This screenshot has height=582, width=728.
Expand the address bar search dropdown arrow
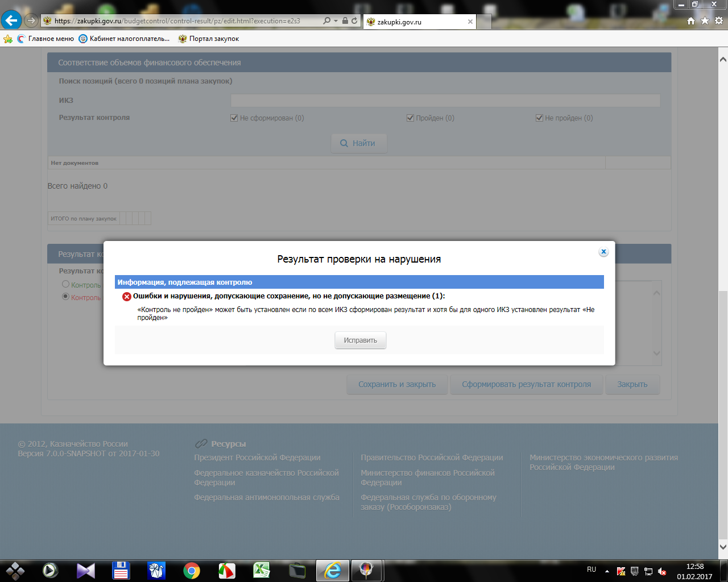336,21
